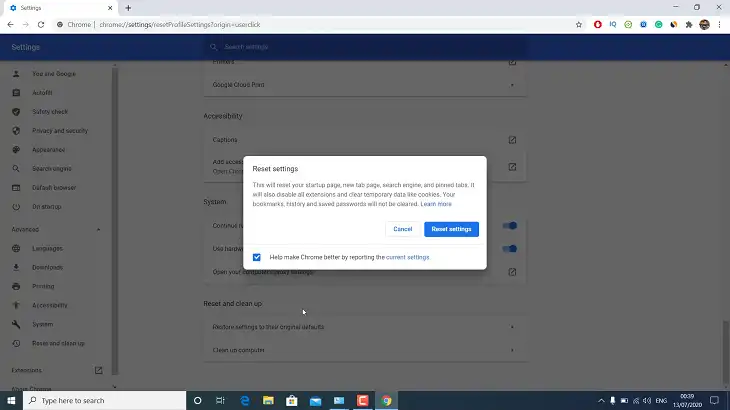Open the IQ extension icon
The height and width of the screenshot is (410, 730).
pyautogui.click(x=613, y=25)
